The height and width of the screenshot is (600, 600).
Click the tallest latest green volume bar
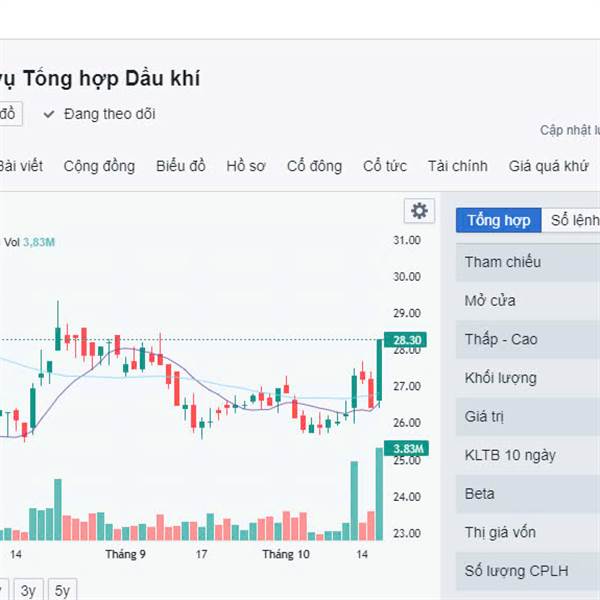point(379,494)
